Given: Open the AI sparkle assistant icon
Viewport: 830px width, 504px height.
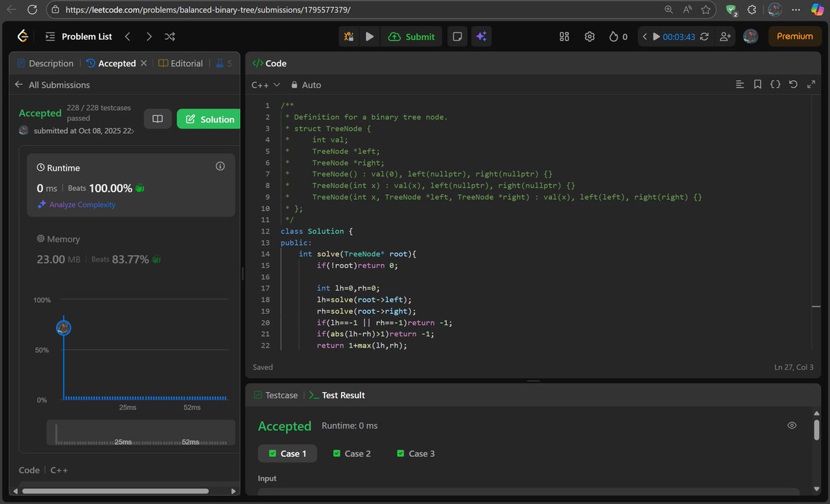Looking at the screenshot, I should 481,37.
